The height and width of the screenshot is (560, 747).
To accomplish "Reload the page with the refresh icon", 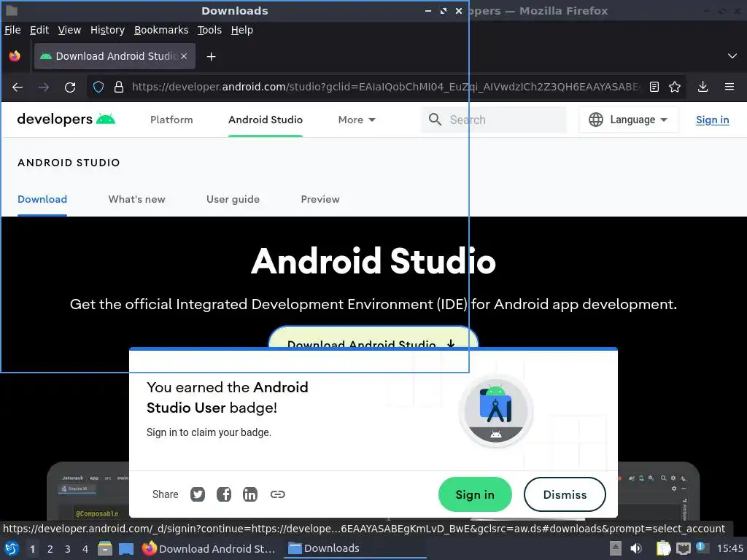I will coord(70,87).
